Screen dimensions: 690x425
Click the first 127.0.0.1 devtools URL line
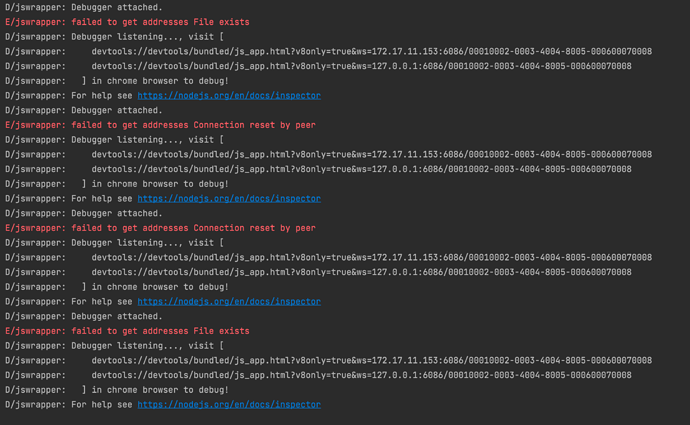(x=361, y=66)
